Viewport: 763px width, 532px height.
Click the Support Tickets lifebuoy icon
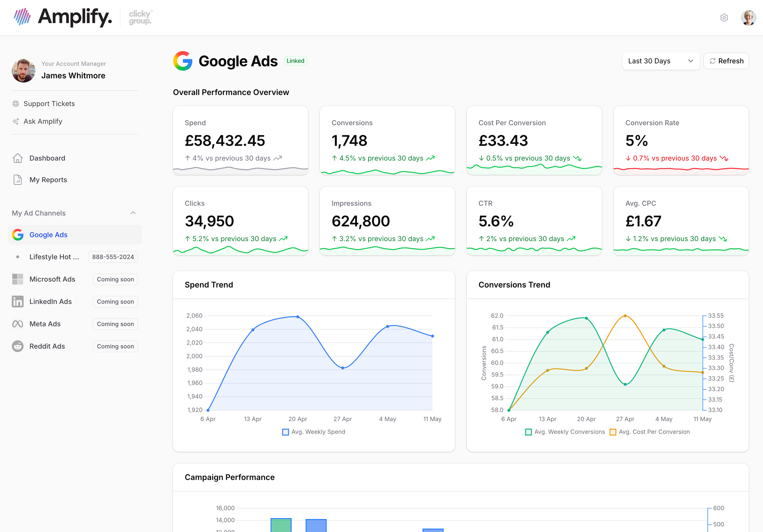pos(16,104)
